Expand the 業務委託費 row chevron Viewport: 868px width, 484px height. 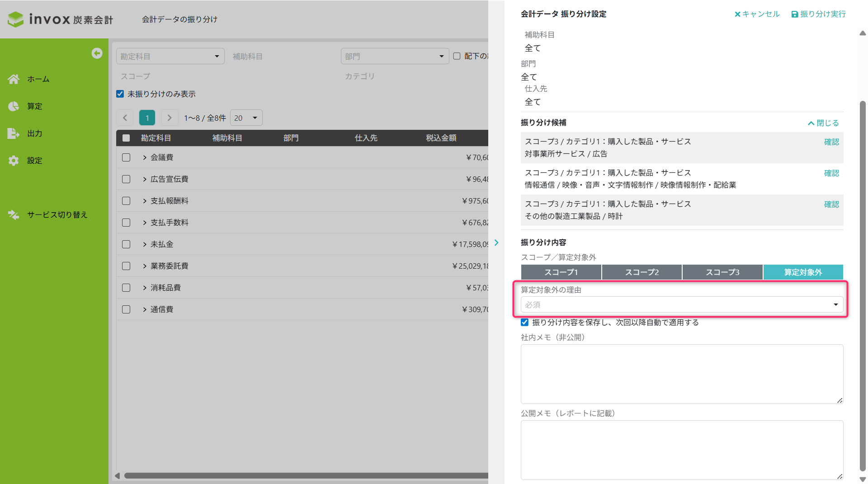(x=145, y=266)
